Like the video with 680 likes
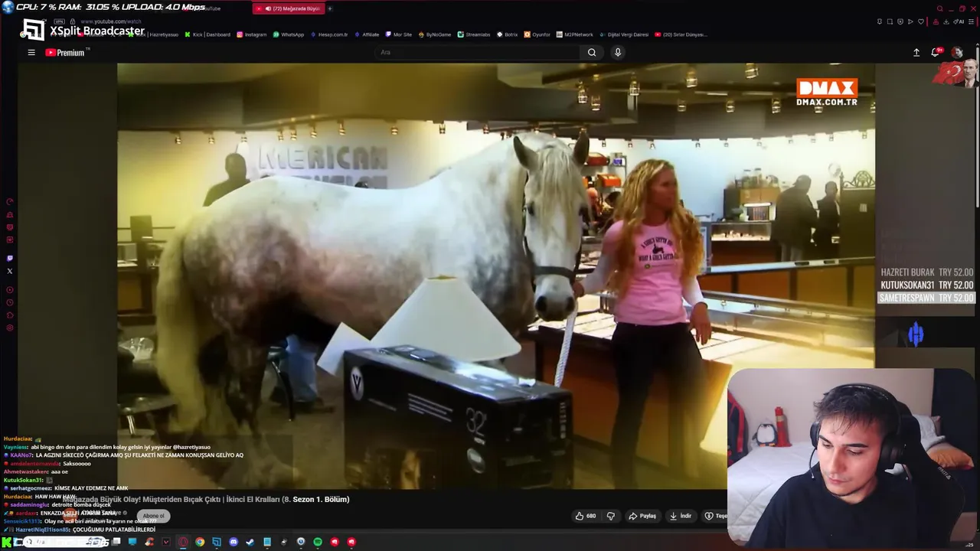The width and height of the screenshot is (980, 551). click(586, 516)
